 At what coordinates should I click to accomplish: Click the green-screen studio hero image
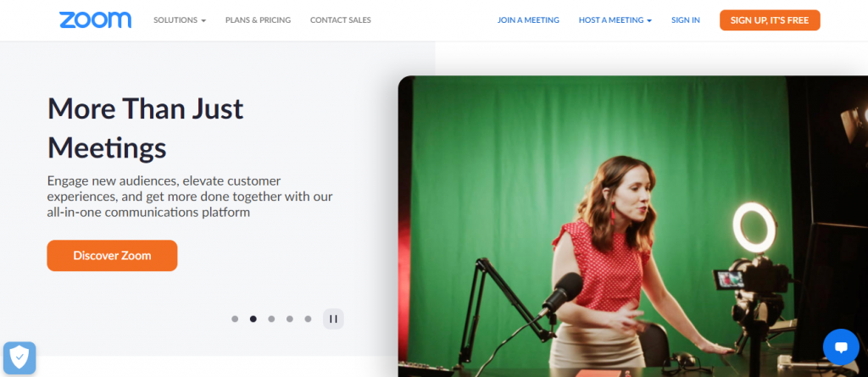point(632,226)
